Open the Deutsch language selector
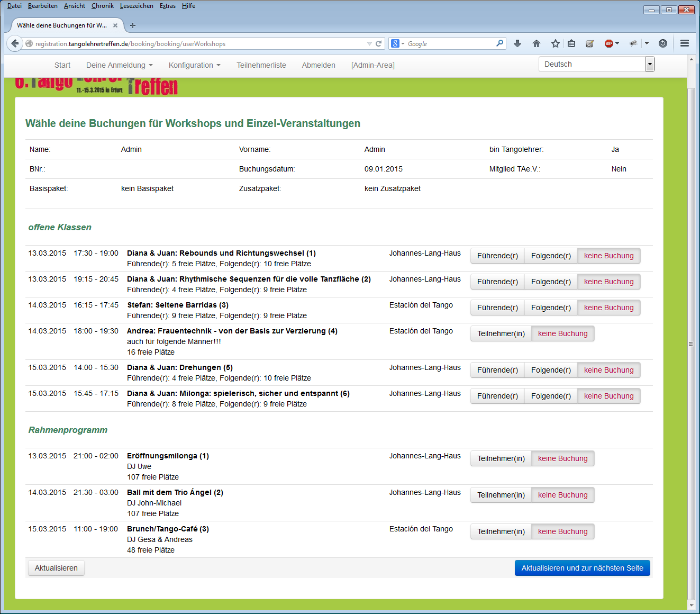The height and width of the screenshot is (614, 700). 596,64
